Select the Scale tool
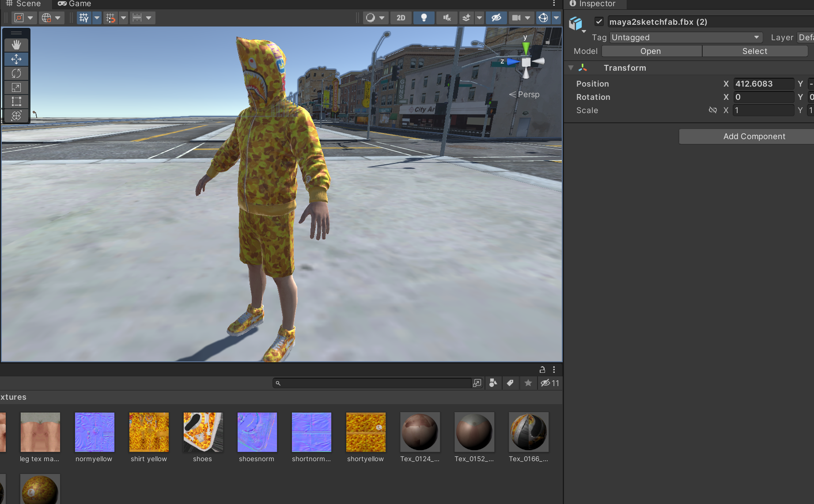Screen dimensions: 814x504 (16, 87)
